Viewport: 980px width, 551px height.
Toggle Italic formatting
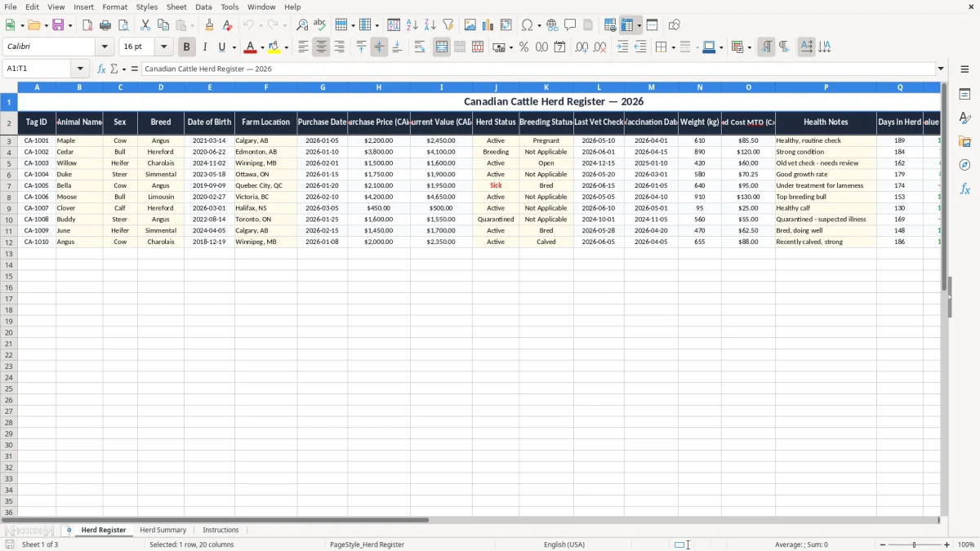(204, 47)
